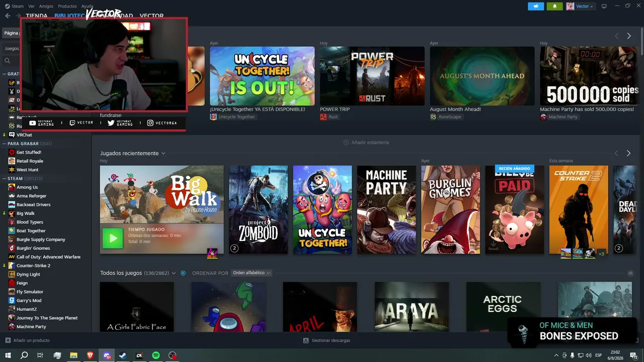The image size is (644, 362).
Task: Open the Rust link under POWER TRIP
Action: pyautogui.click(x=329, y=117)
